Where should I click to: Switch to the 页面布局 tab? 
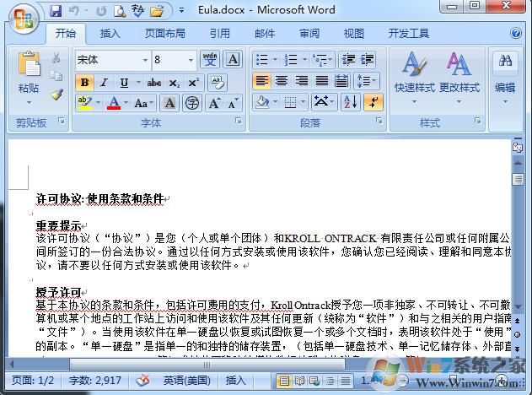165,33
